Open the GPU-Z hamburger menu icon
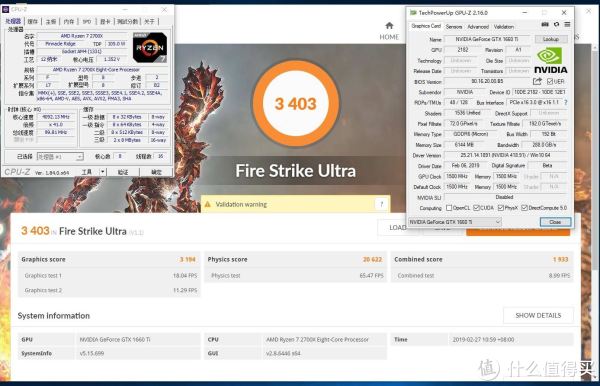 click(567, 24)
